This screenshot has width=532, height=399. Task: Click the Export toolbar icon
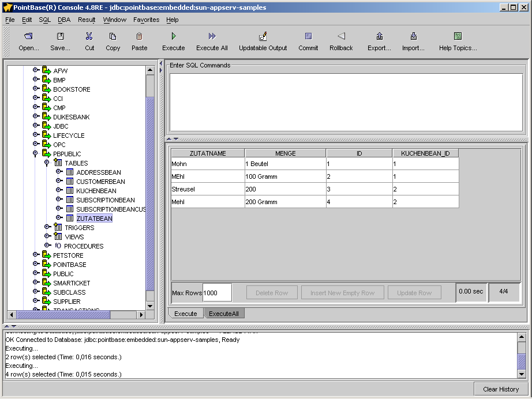[379, 36]
